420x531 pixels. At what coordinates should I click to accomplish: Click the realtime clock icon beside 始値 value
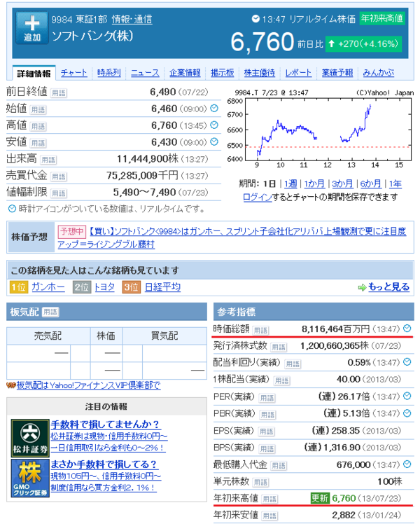[214, 109]
